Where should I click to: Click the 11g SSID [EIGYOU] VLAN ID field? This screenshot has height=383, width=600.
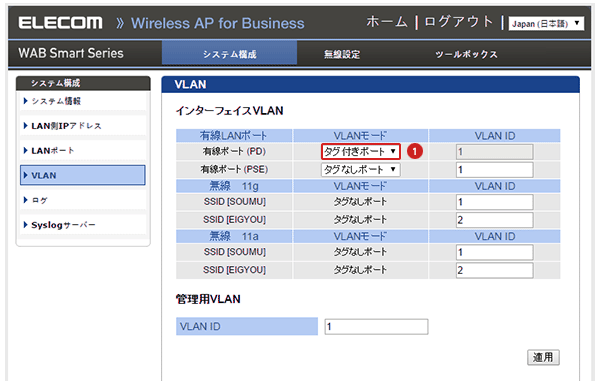tap(494, 220)
